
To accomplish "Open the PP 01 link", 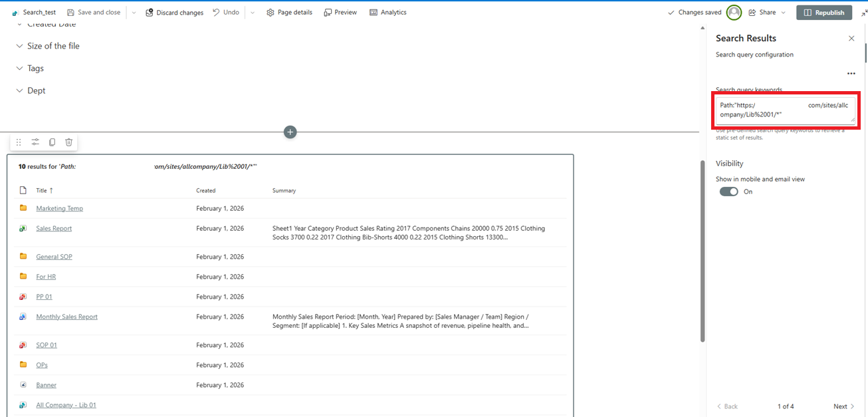I will [44, 297].
